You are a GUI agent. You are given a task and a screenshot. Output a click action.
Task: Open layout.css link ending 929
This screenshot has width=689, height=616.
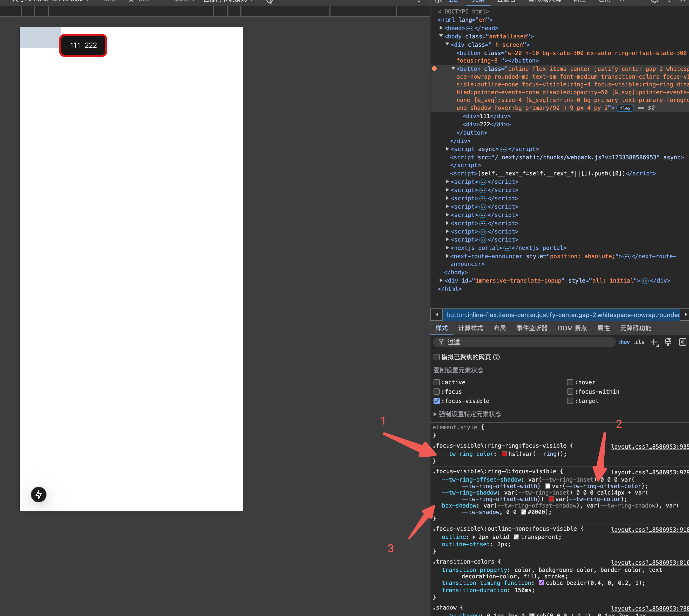[x=650, y=473]
